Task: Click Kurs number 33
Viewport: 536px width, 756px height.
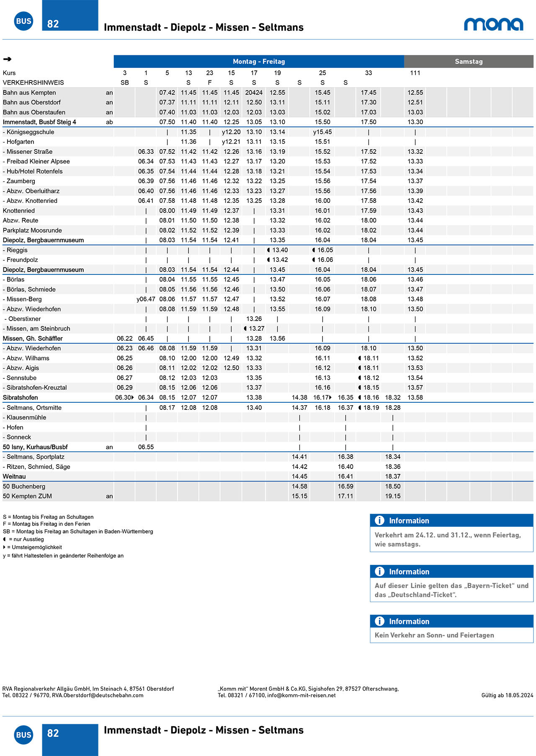Action: 368,73
